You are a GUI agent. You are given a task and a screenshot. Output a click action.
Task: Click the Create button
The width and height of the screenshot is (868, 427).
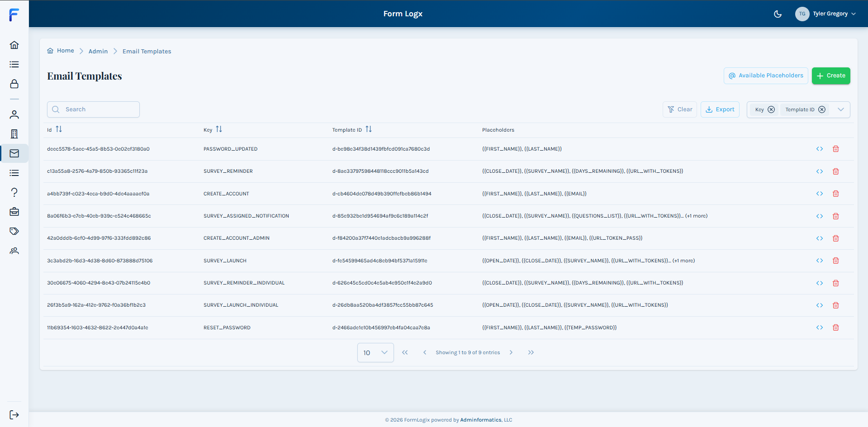pyautogui.click(x=831, y=76)
